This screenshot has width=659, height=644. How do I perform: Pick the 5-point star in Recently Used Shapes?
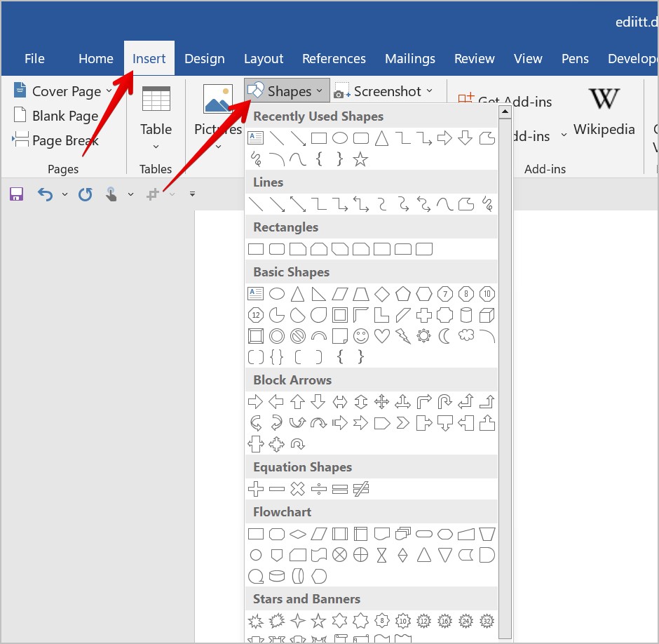click(x=360, y=160)
